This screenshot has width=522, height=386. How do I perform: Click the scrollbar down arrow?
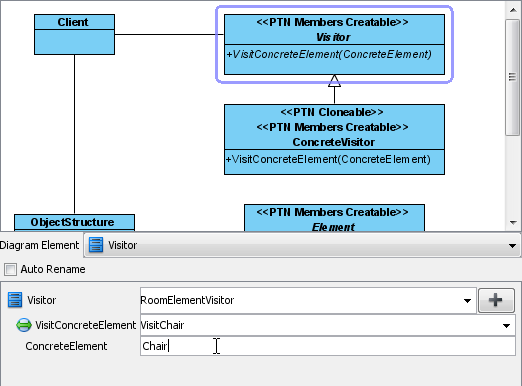coord(513,222)
